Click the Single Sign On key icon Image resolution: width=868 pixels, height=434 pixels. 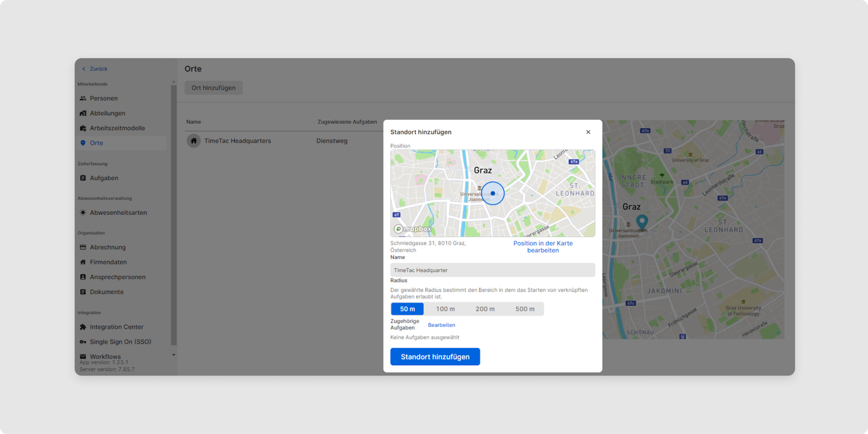(83, 342)
